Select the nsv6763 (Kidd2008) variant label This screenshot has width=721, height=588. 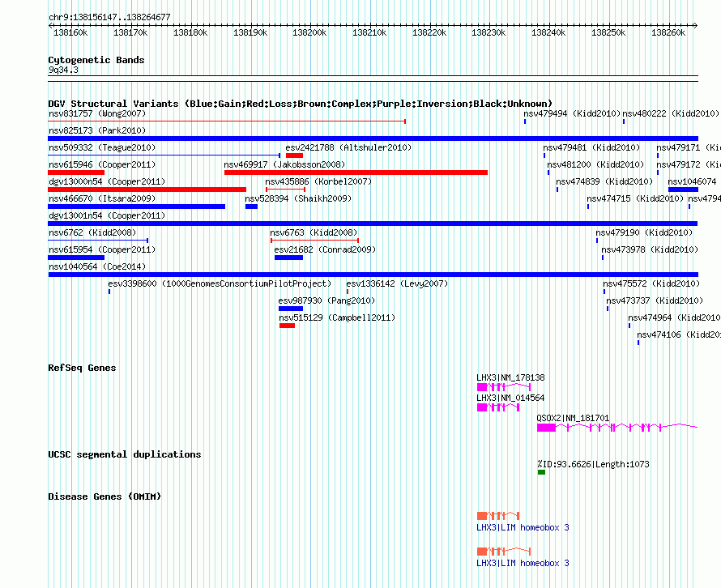coord(314,232)
